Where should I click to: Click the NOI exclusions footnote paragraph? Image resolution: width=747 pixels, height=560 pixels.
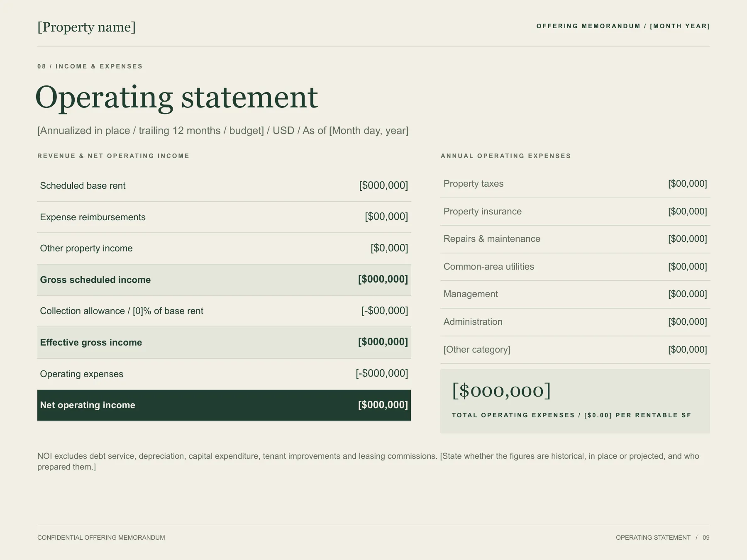pyautogui.click(x=368, y=462)
